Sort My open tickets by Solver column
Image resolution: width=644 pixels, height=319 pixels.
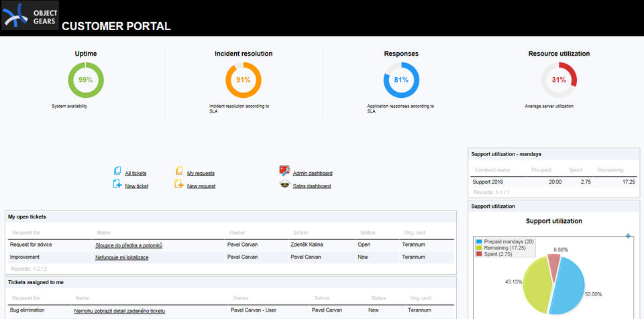(x=301, y=233)
